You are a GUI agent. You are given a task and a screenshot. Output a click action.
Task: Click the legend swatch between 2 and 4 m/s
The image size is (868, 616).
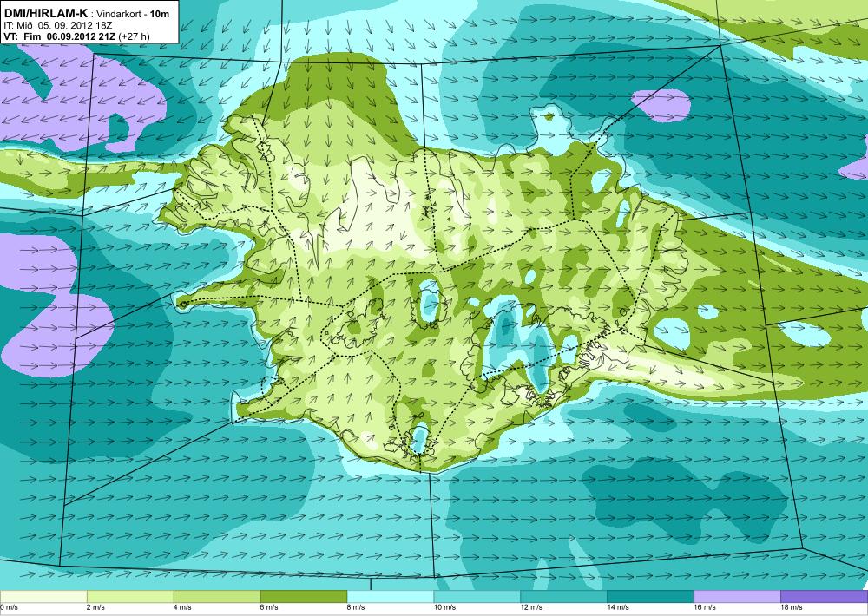pyautogui.click(x=130, y=597)
